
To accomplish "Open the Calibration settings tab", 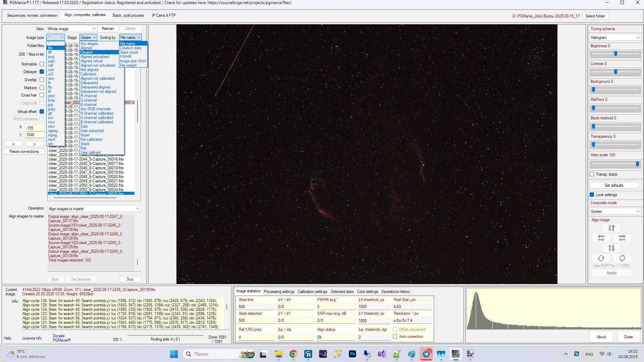I will 312,292.
